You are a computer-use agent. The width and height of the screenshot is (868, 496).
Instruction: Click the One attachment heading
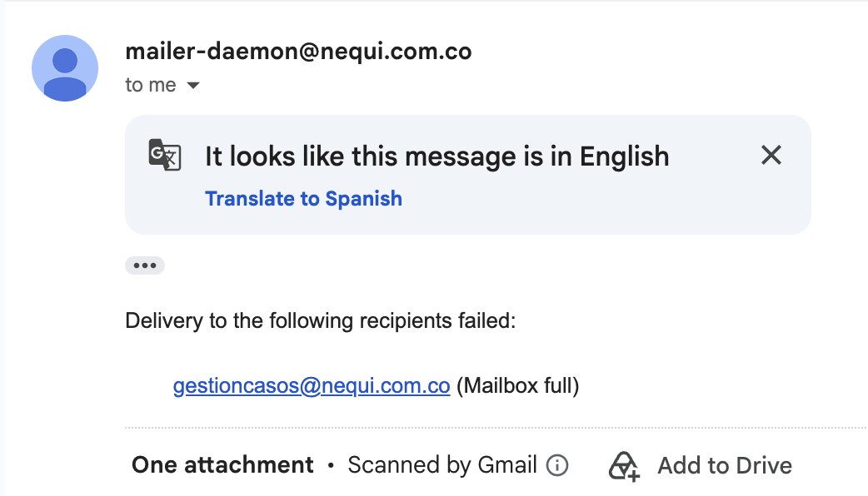click(222, 465)
